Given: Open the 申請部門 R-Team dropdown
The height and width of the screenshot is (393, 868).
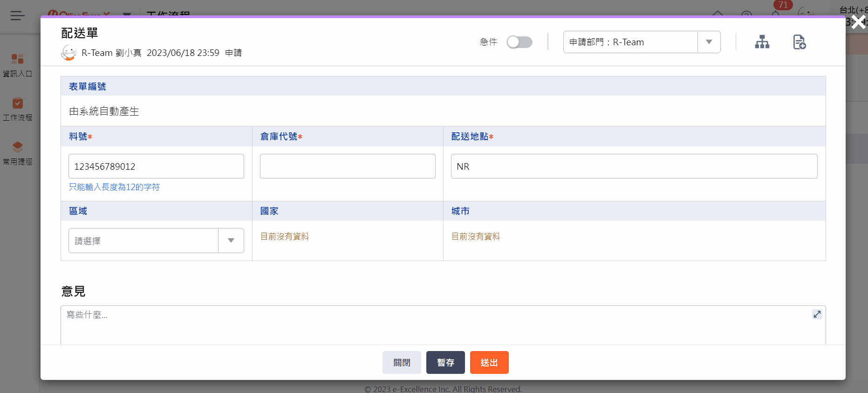Looking at the screenshot, I should (x=642, y=42).
